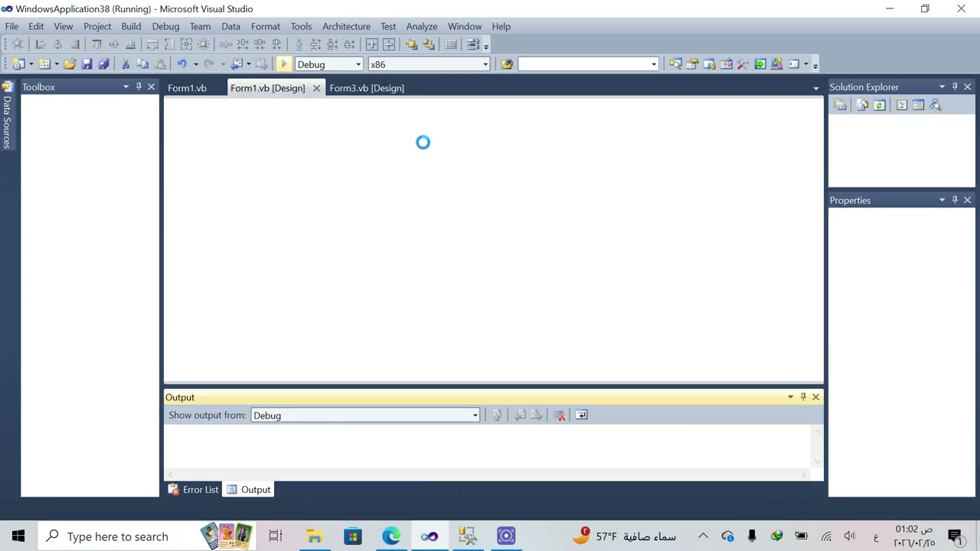Open Task View on the taskbar
Viewport: 980px width, 551px height.
276,536
